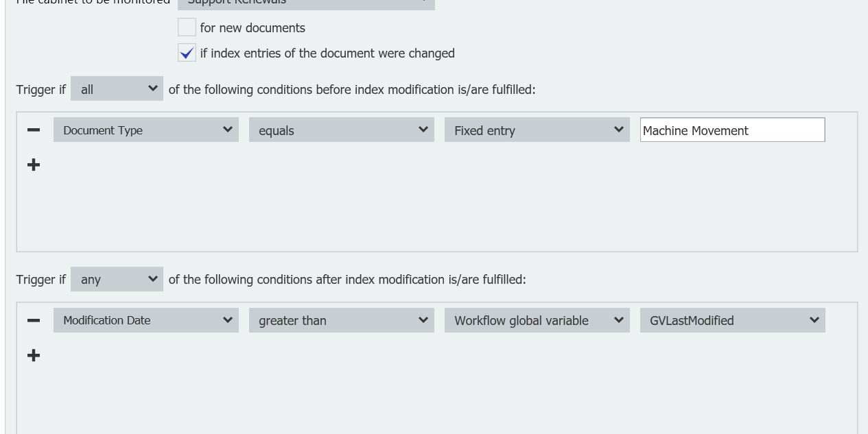Viewport: 868px width, 434px height.
Task: Expand the GVLastModified variable dropdown
Action: point(732,320)
